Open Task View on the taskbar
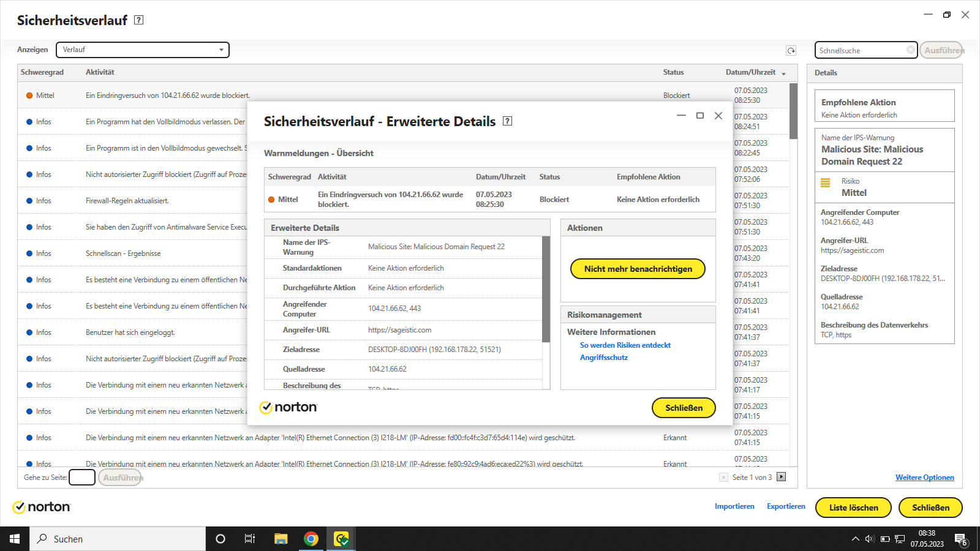 250,539
